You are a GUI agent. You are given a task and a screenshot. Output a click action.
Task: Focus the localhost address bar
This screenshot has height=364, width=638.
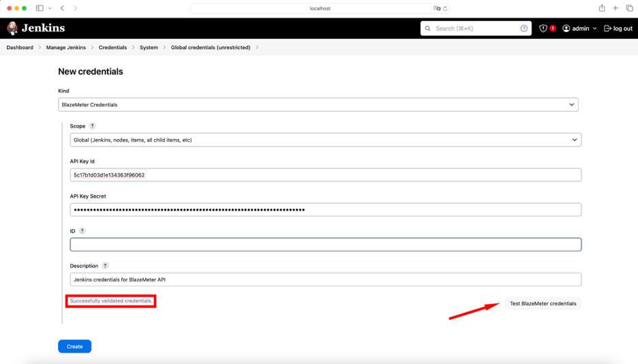coord(320,8)
